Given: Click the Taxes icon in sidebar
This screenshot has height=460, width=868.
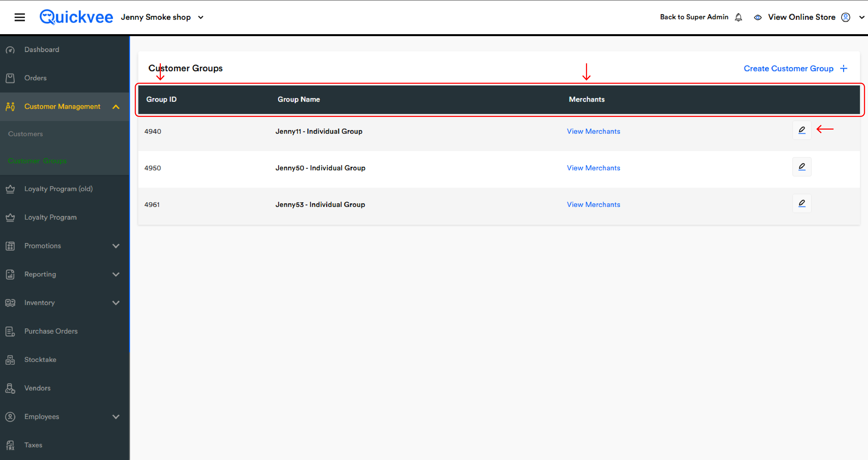Looking at the screenshot, I should pyautogui.click(x=10, y=445).
